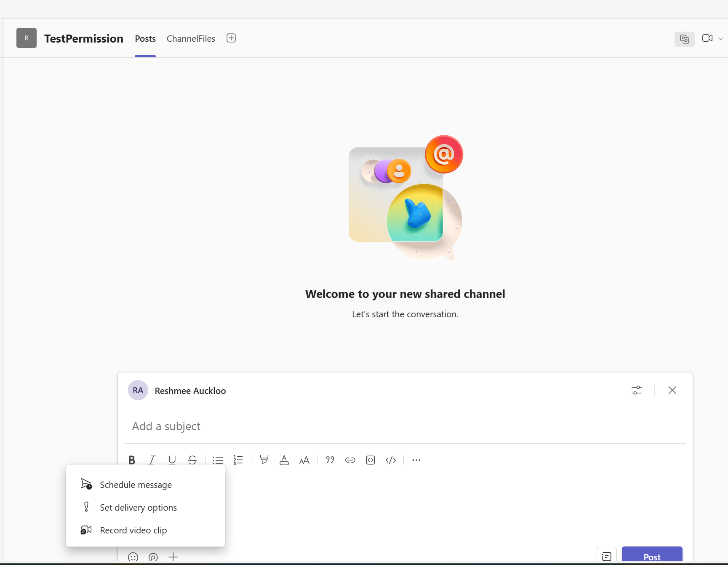
Task: Select Schedule message
Action: (135, 485)
